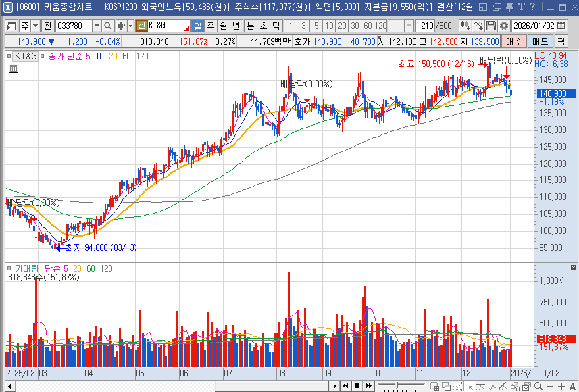Switch chart to minute (분) period
This screenshot has width=579, height=392.
tap(251, 26)
